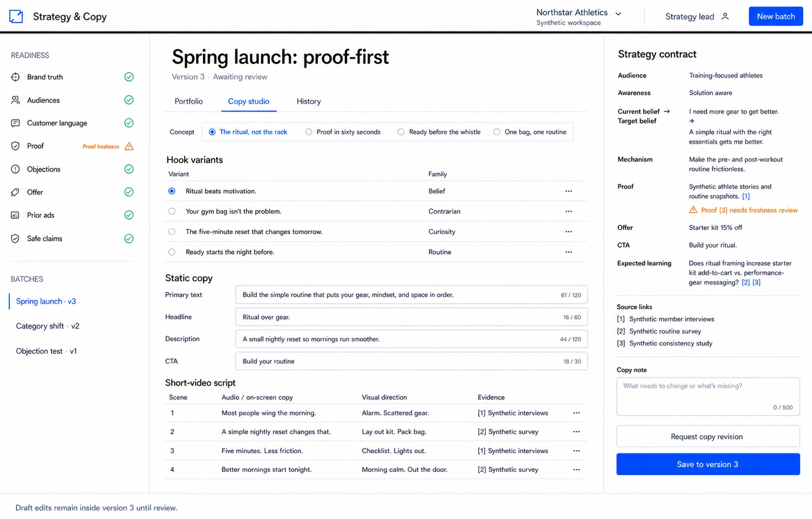Click Save to version 3
812x519 pixels.
tap(708, 464)
